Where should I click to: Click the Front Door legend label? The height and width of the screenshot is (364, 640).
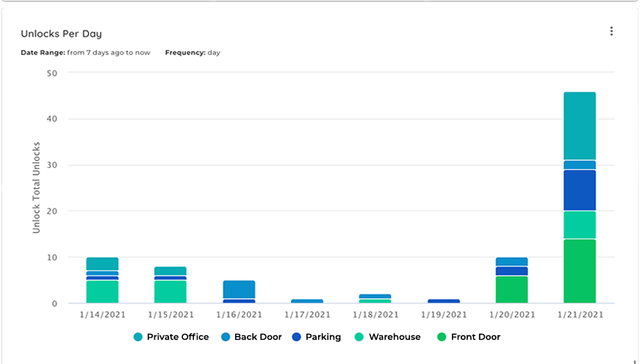476,337
